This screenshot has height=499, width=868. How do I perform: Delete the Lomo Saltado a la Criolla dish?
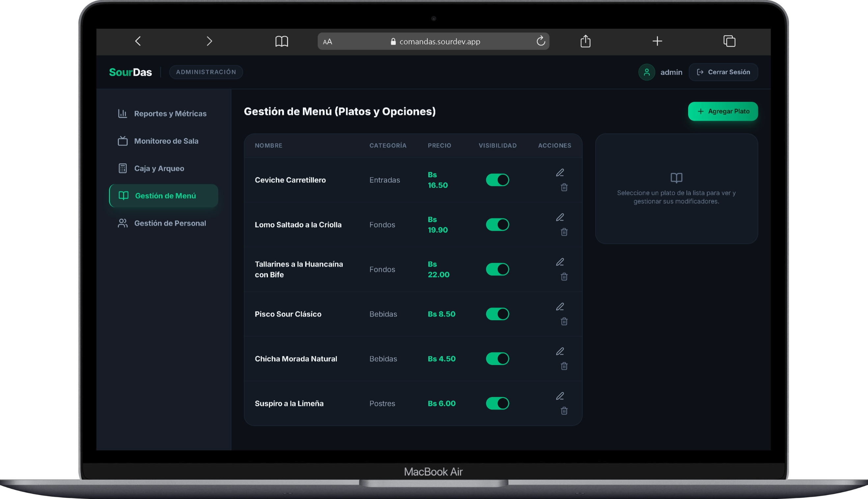coord(564,232)
